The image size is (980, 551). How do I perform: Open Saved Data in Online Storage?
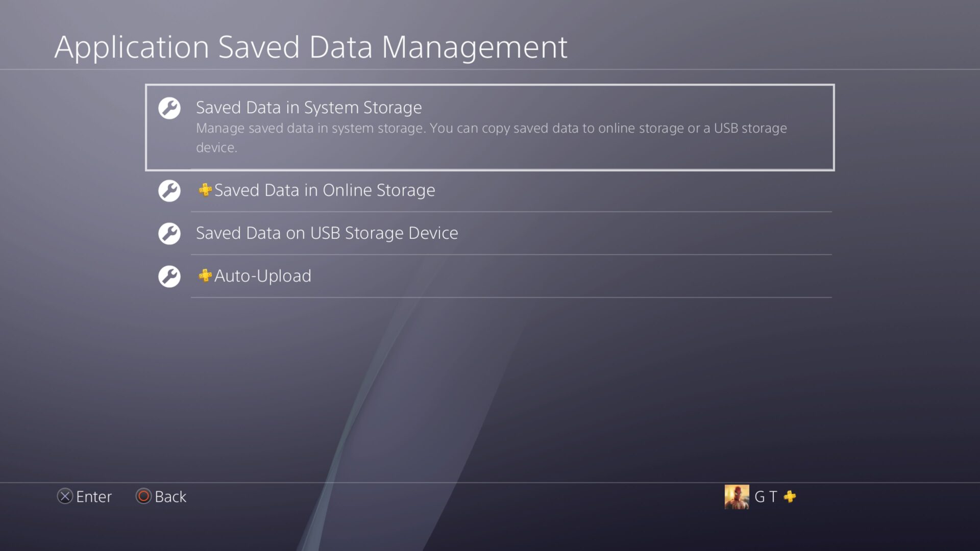(325, 190)
